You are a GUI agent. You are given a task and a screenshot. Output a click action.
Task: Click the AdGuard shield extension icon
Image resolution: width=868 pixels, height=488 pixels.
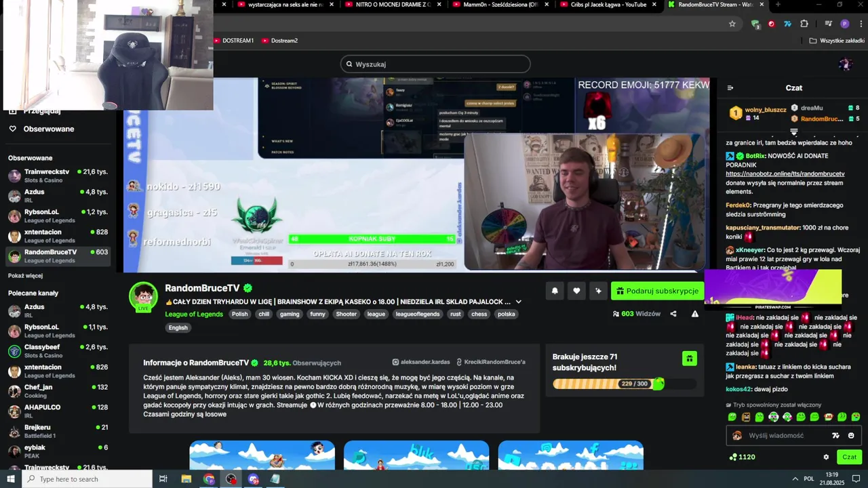click(755, 24)
